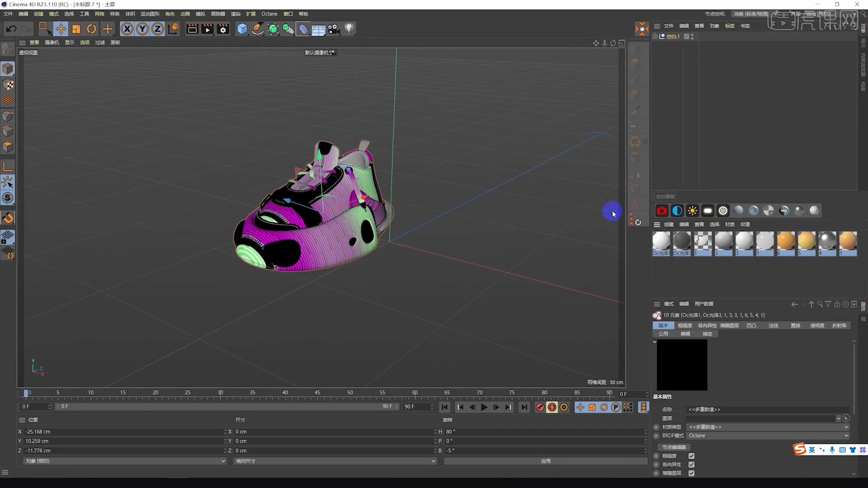
Task: Open the Octane menu in the menu bar
Action: coord(269,14)
